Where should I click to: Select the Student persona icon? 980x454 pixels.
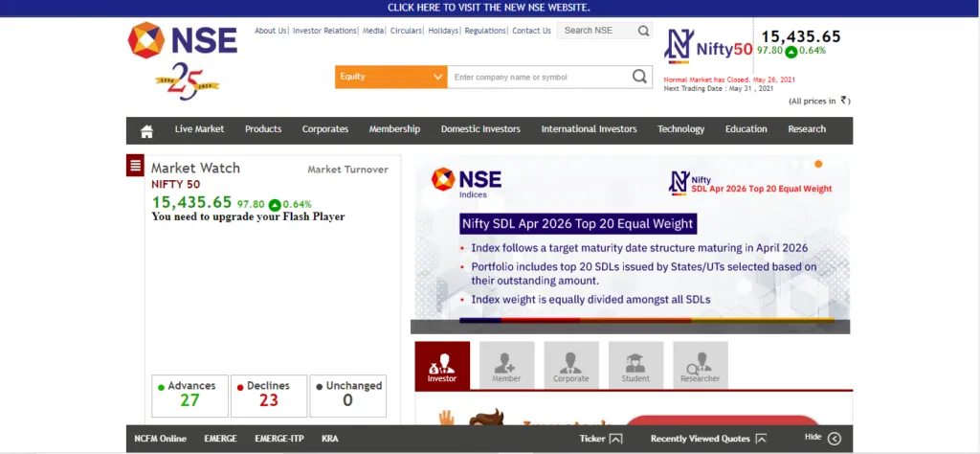tap(635, 365)
